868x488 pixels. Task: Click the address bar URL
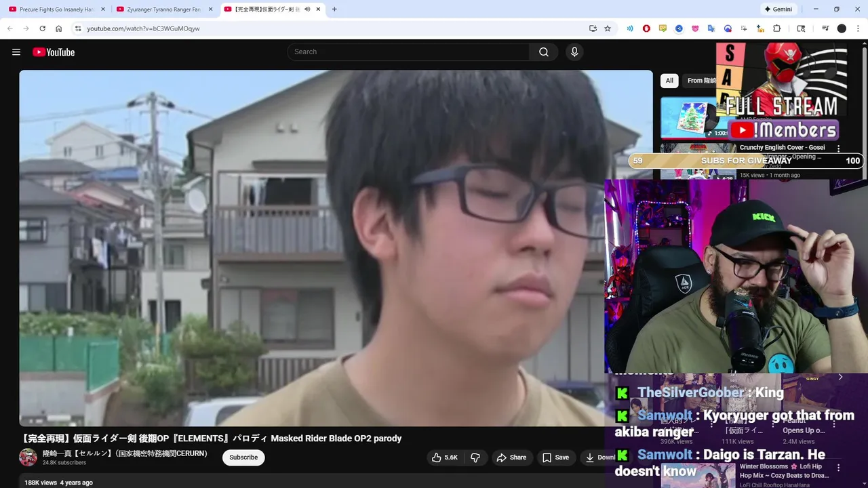point(143,28)
